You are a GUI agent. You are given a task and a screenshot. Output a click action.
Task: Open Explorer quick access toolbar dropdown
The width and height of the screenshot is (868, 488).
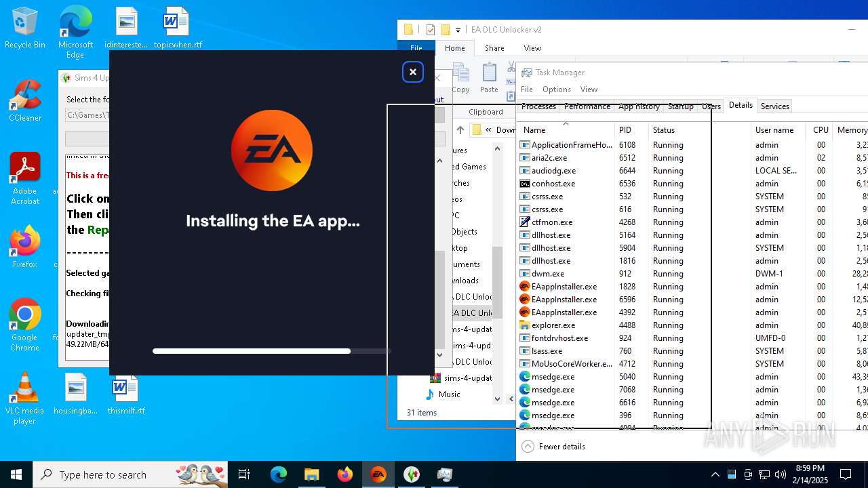(x=458, y=30)
